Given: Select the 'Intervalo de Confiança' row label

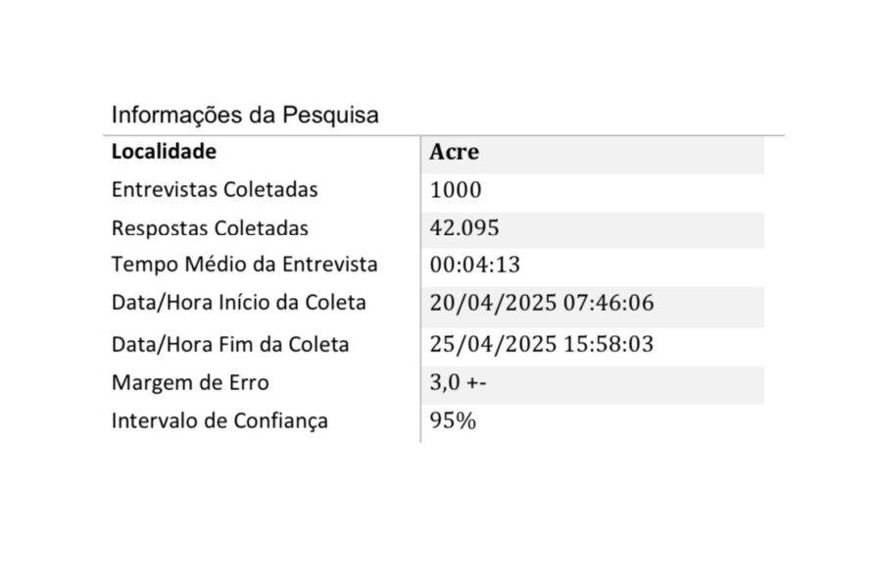Looking at the screenshot, I should click(219, 421).
